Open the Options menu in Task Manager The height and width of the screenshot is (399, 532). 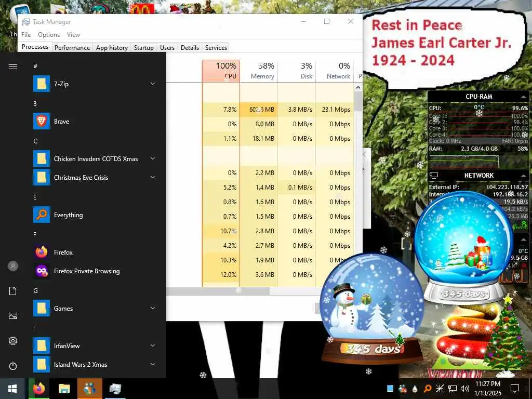tap(49, 35)
